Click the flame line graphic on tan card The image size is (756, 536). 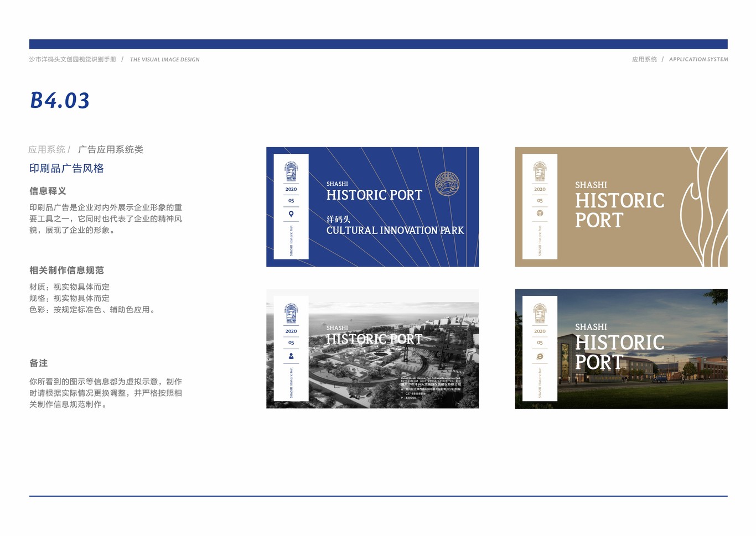pos(704,207)
